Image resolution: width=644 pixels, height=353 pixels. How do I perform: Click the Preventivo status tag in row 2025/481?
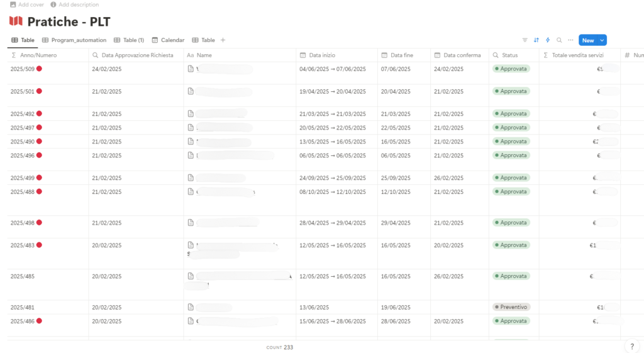(x=511, y=307)
